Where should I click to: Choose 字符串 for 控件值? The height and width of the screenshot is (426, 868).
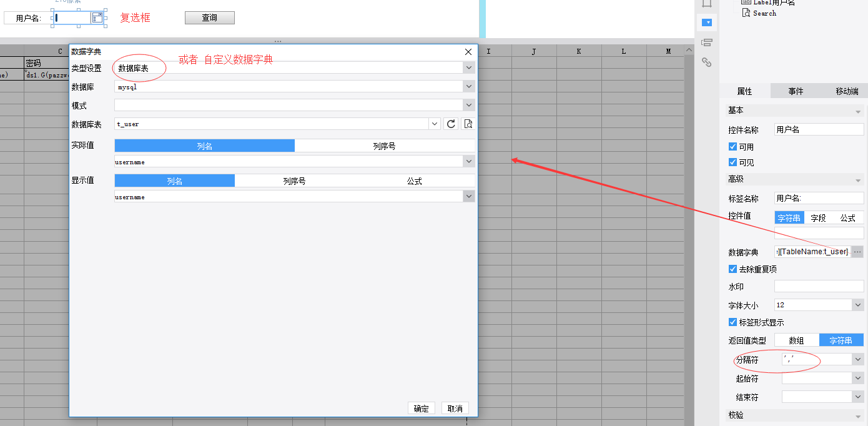pos(789,218)
